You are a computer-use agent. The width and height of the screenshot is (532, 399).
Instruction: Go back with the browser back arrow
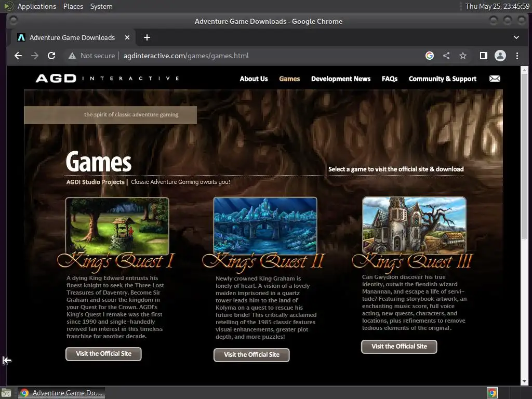(18, 56)
